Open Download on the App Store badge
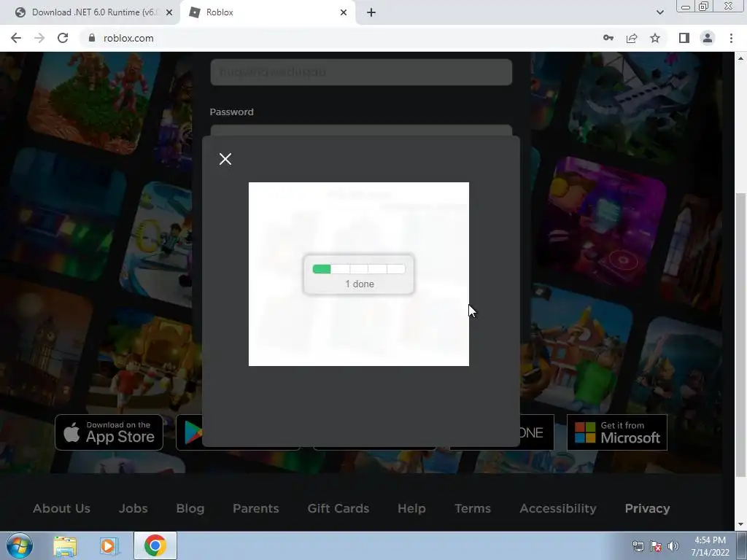Screen dimensions: 747x560 coord(109,432)
